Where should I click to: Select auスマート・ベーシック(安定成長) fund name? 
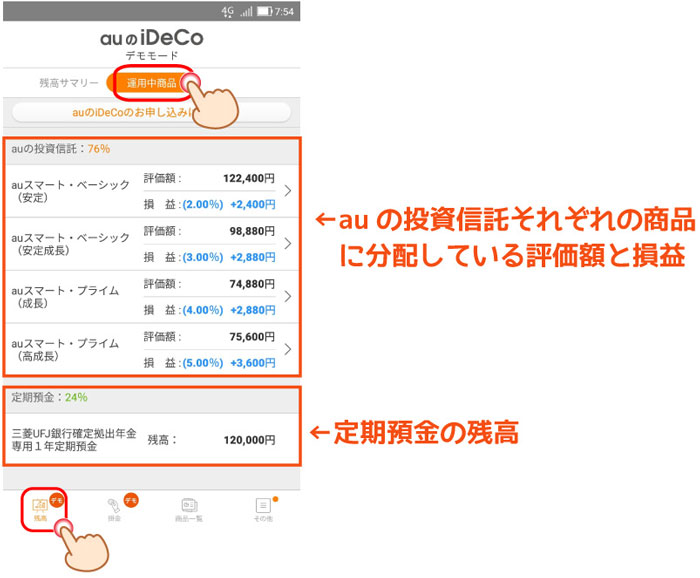[71, 244]
